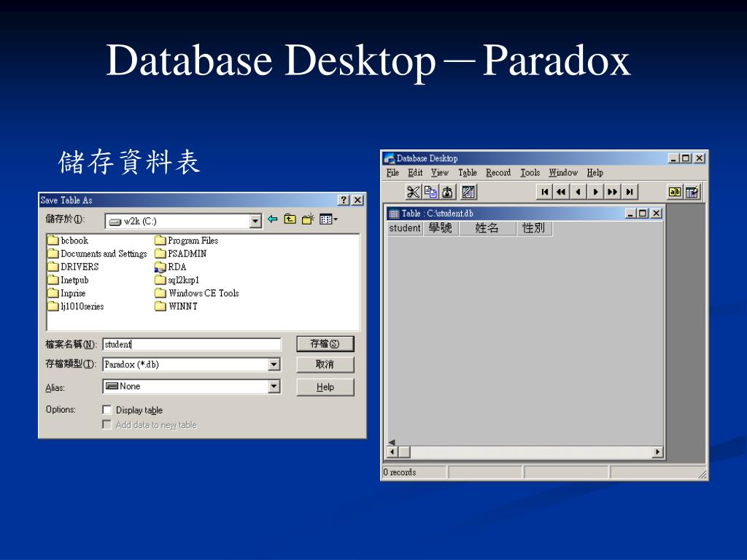Screen dimensions: 747x560
Task: Expand the w2k (C:) drive dropdown
Action: (x=255, y=221)
